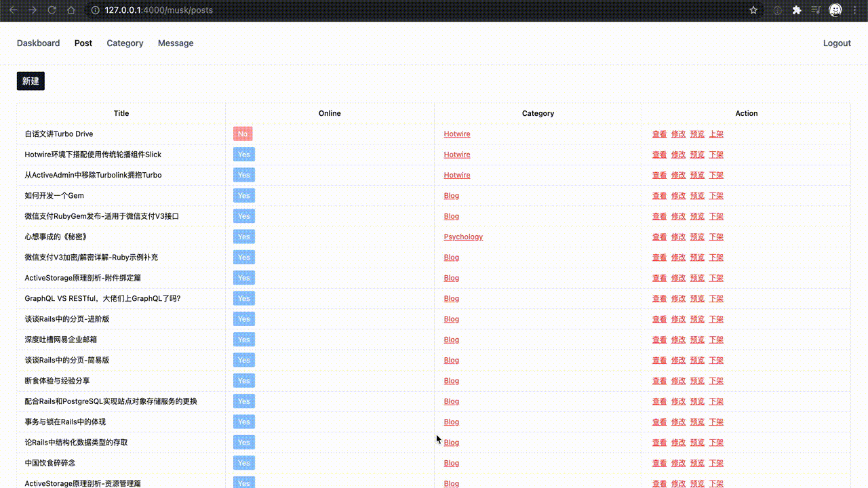Viewport: 868px width, 488px height.
Task: Bookmark this page with the star icon
Action: point(753,10)
